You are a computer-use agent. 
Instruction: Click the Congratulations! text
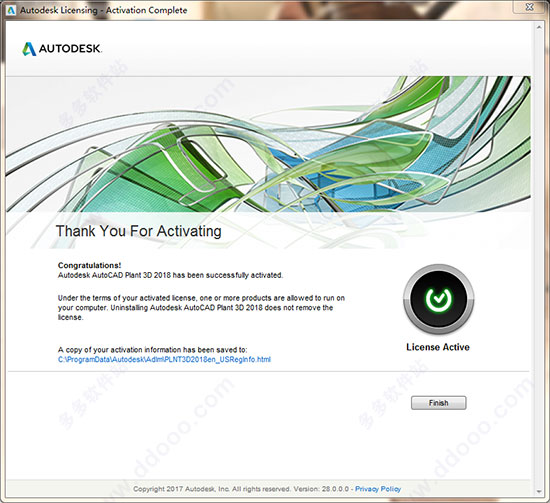pyautogui.click(x=89, y=265)
